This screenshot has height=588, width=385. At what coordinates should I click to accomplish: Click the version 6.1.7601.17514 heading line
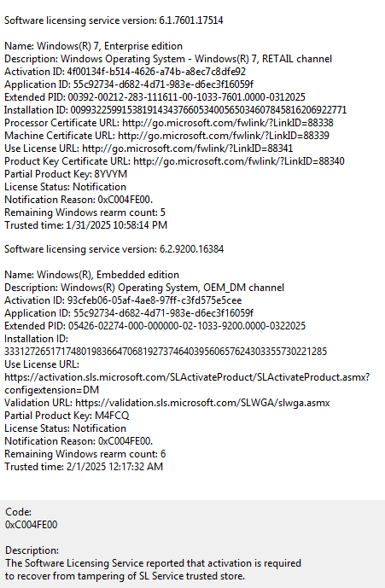pyautogui.click(x=114, y=20)
